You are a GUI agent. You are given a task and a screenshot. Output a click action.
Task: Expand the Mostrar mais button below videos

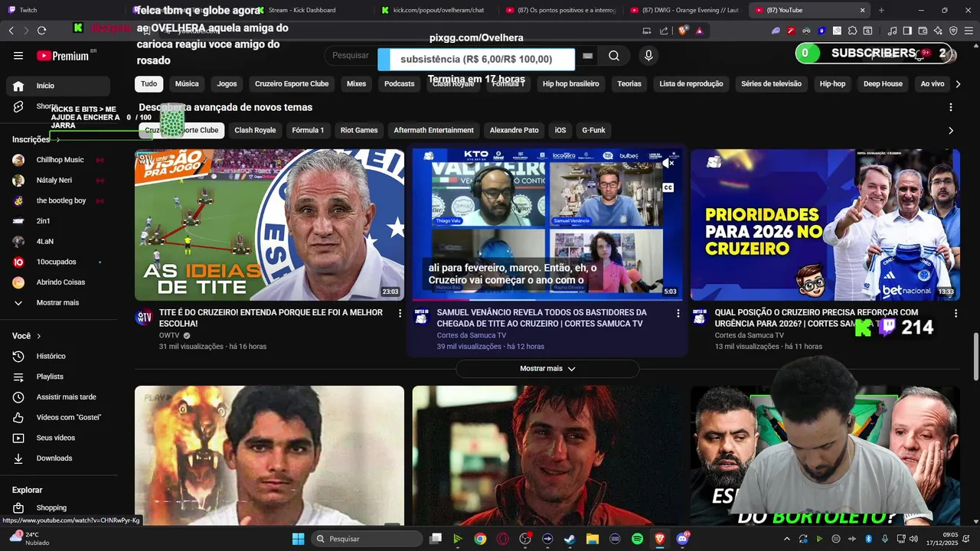(547, 369)
